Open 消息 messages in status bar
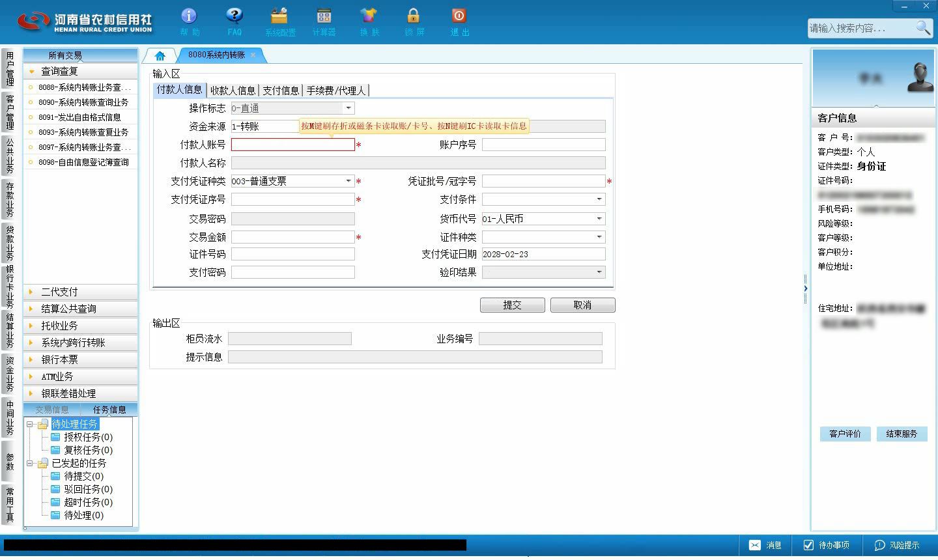This screenshot has width=938, height=560. point(765,545)
